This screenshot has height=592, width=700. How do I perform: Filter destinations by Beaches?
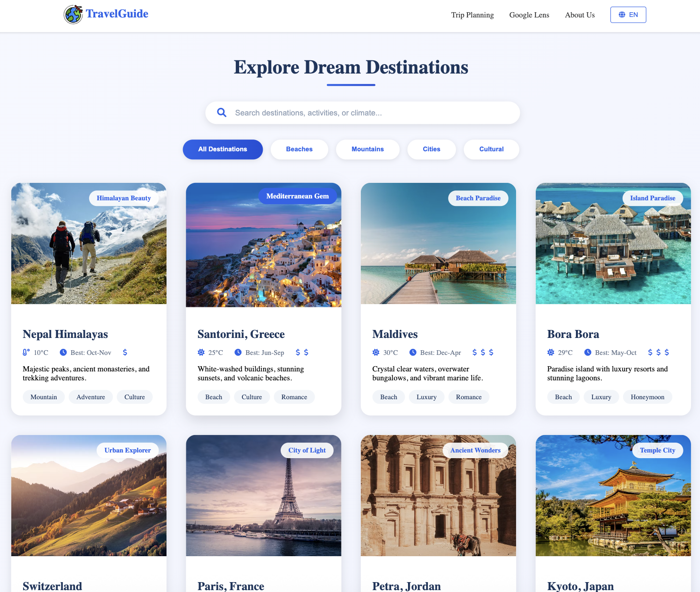[299, 149]
